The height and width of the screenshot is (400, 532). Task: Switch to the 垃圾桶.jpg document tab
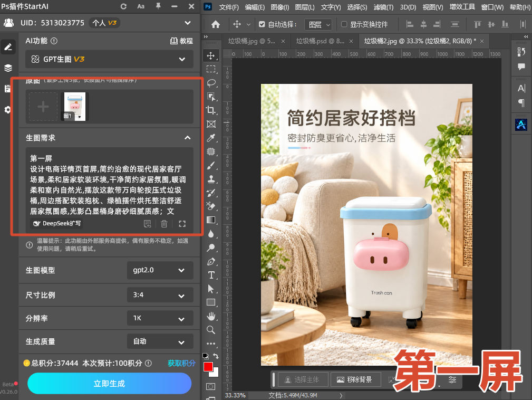[252, 41]
